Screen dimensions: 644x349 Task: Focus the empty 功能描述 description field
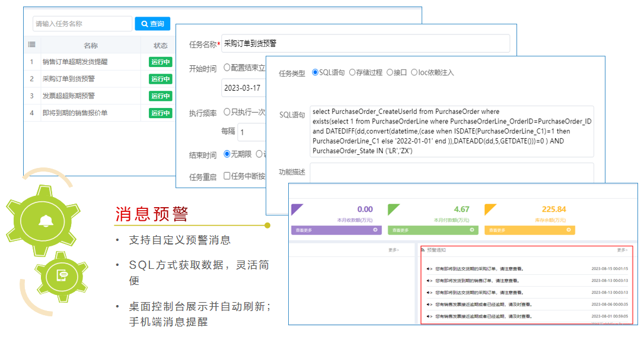[x=452, y=173]
